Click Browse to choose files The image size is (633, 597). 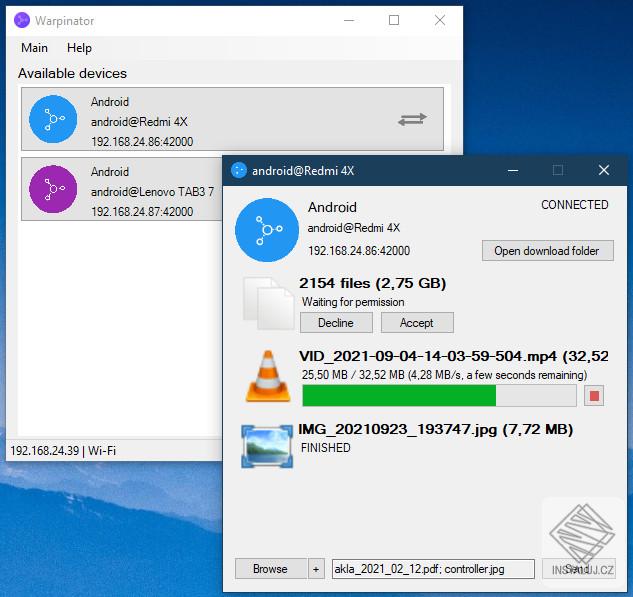click(x=270, y=569)
